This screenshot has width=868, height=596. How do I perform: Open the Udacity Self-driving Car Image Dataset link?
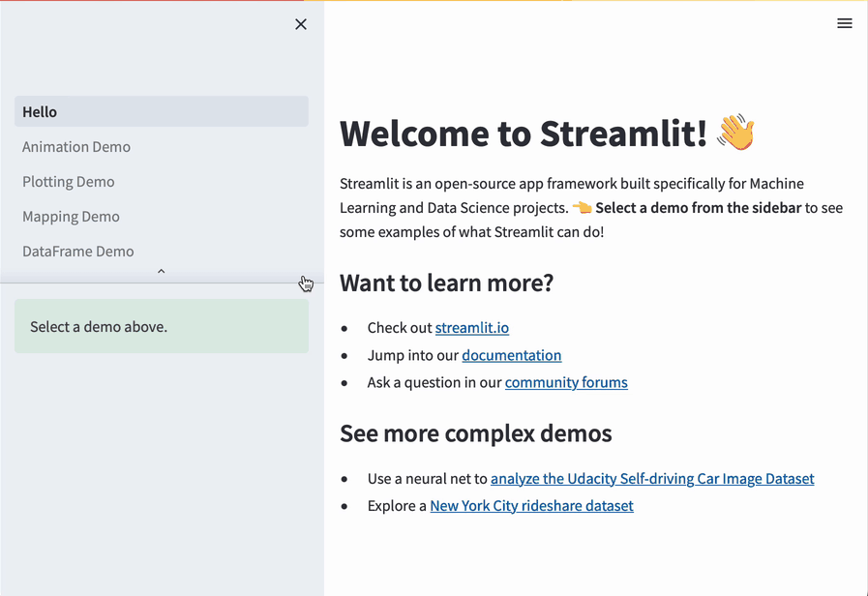(x=652, y=478)
